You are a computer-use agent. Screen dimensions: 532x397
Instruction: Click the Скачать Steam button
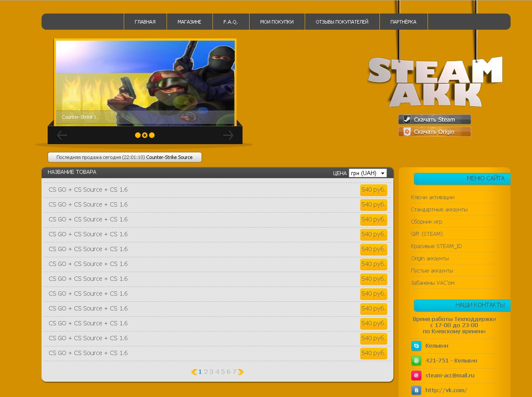pos(435,120)
